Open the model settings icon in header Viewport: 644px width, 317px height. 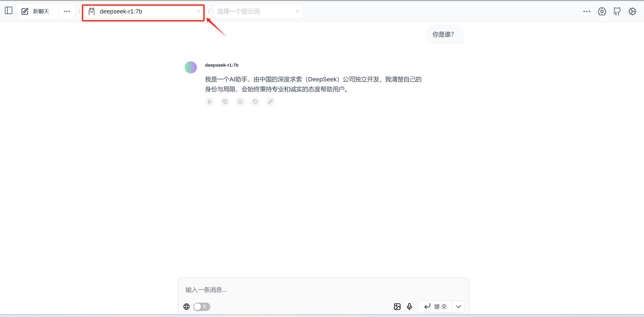602,11
